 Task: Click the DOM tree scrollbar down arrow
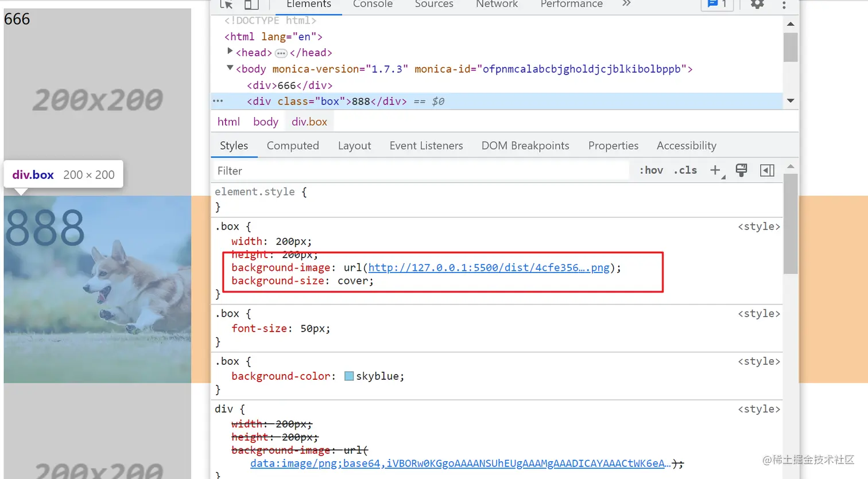(x=790, y=101)
